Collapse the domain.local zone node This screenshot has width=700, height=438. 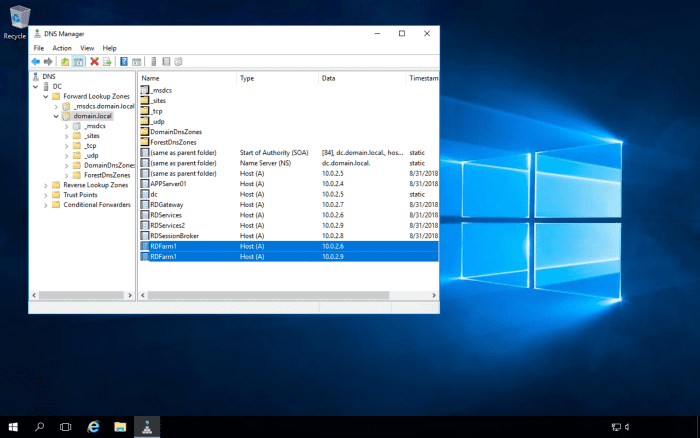tap(56, 117)
